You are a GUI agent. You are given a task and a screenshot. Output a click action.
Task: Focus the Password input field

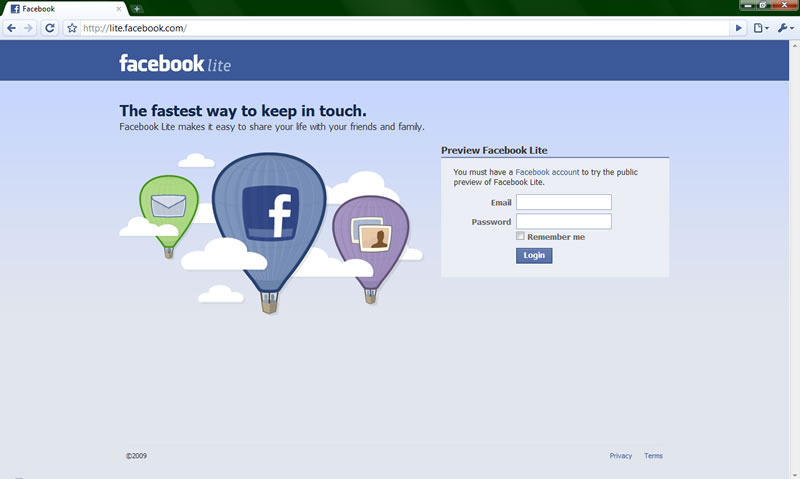click(564, 221)
